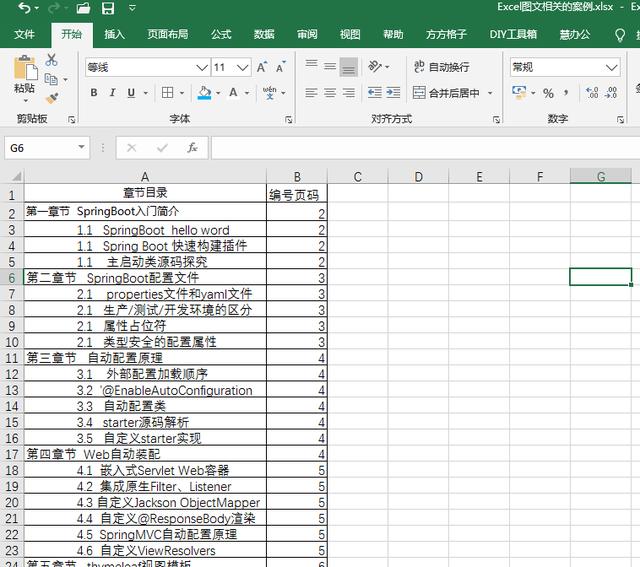
Task: Toggle Underline formatting
Action: [x=131, y=93]
